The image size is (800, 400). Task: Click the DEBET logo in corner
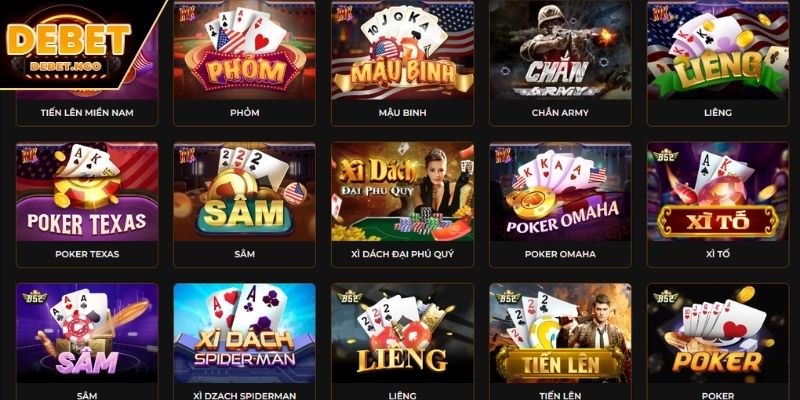(69, 47)
